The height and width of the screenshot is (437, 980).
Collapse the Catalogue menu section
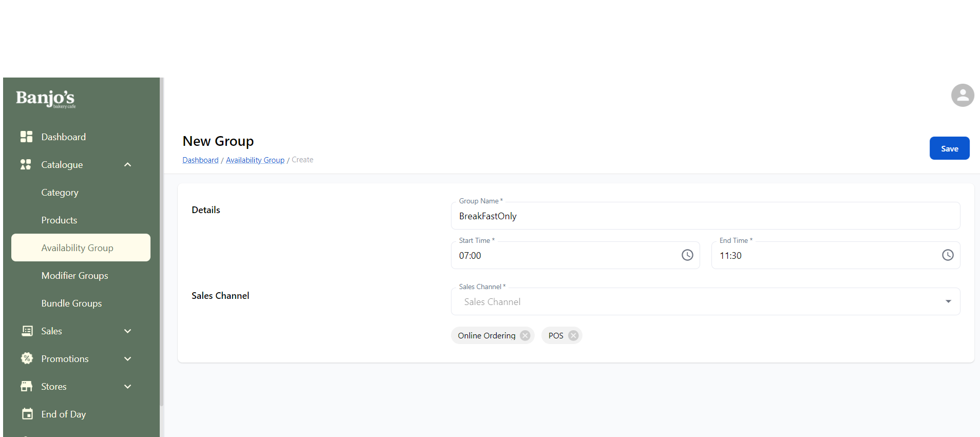[x=128, y=165]
